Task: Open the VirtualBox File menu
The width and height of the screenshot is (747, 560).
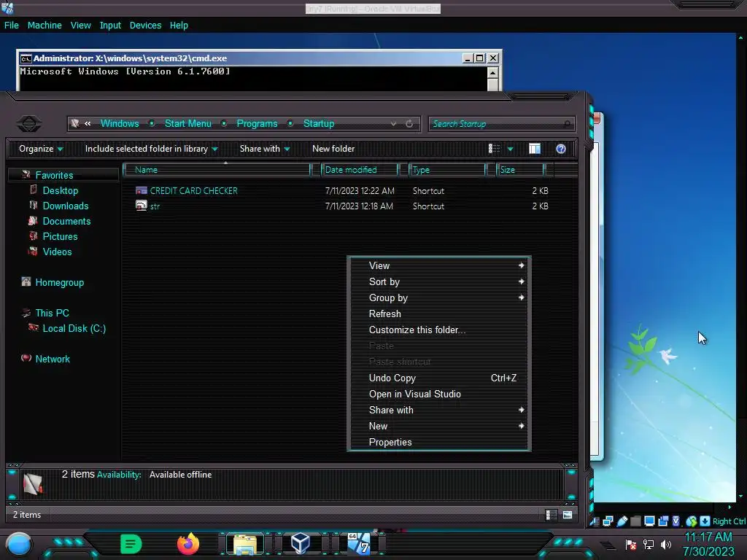Action: click(12, 26)
